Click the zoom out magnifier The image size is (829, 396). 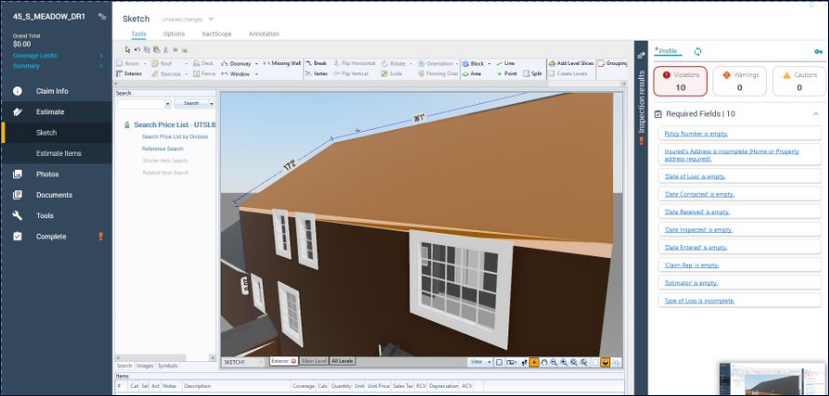pyautogui.click(x=554, y=362)
